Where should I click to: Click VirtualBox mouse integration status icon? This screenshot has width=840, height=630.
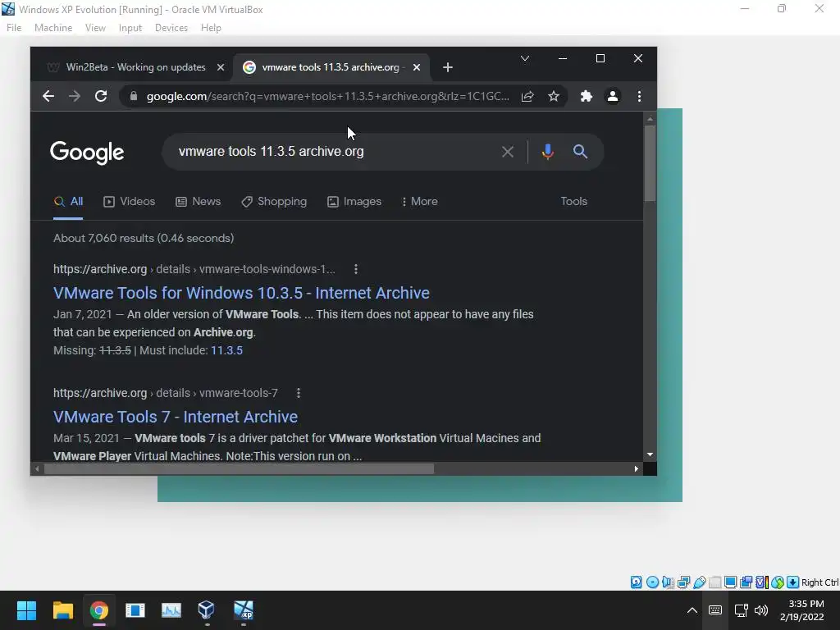pyautogui.click(x=778, y=582)
